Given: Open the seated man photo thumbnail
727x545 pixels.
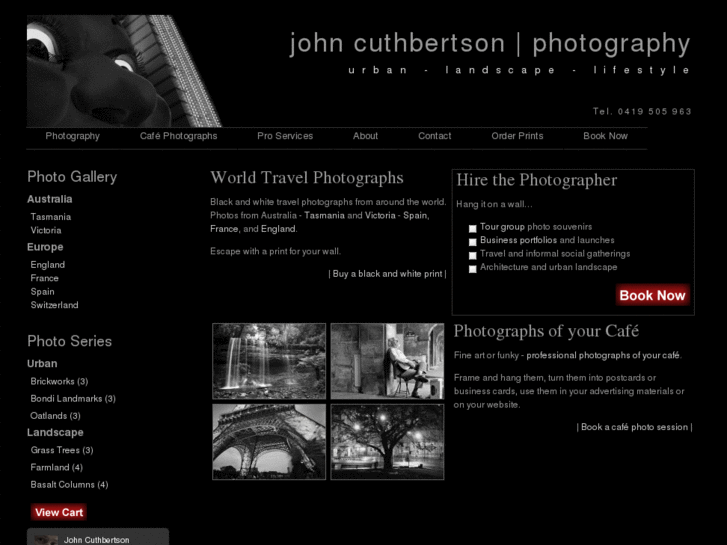Looking at the screenshot, I should click(387, 361).
